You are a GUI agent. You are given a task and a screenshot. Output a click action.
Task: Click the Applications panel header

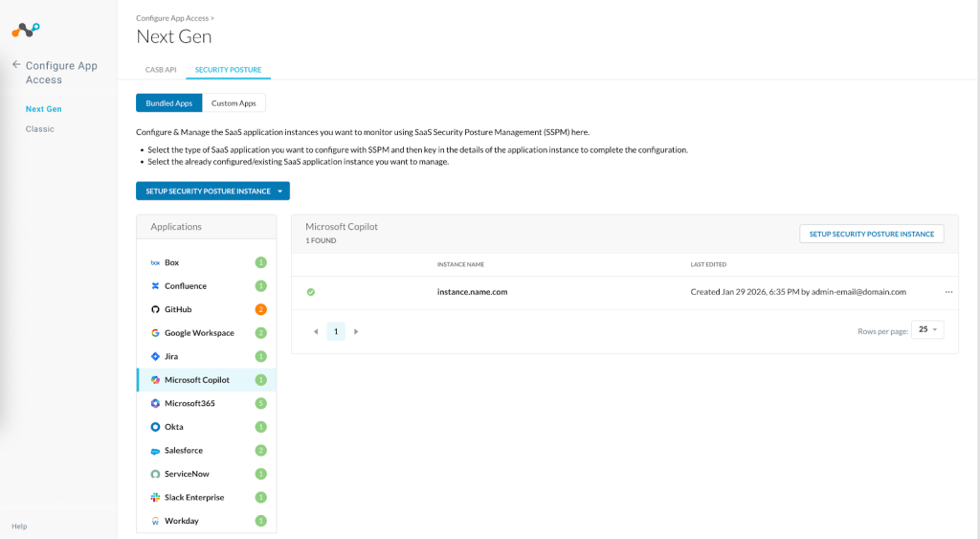pyautogui.click(x=207, y=227)
